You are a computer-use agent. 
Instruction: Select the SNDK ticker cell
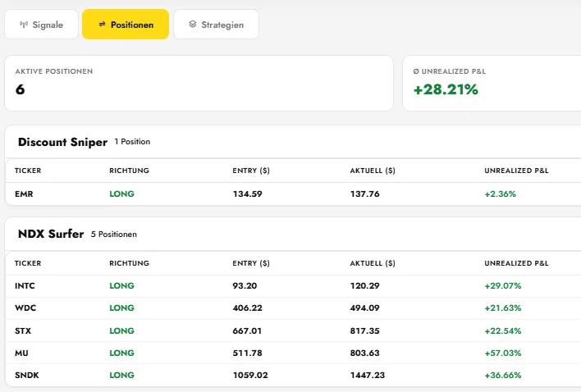pyautogui.click(x=27, y=376)
